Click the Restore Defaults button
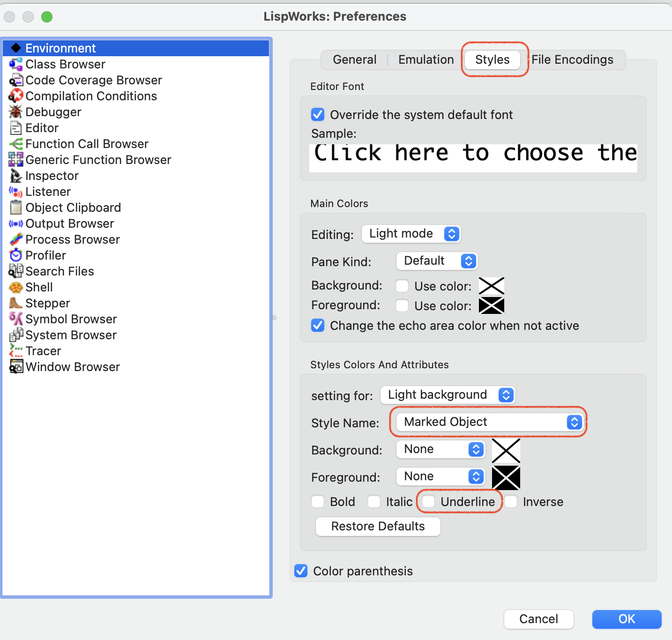Viewport: 672px width, 640px height. tap(378, 526)
